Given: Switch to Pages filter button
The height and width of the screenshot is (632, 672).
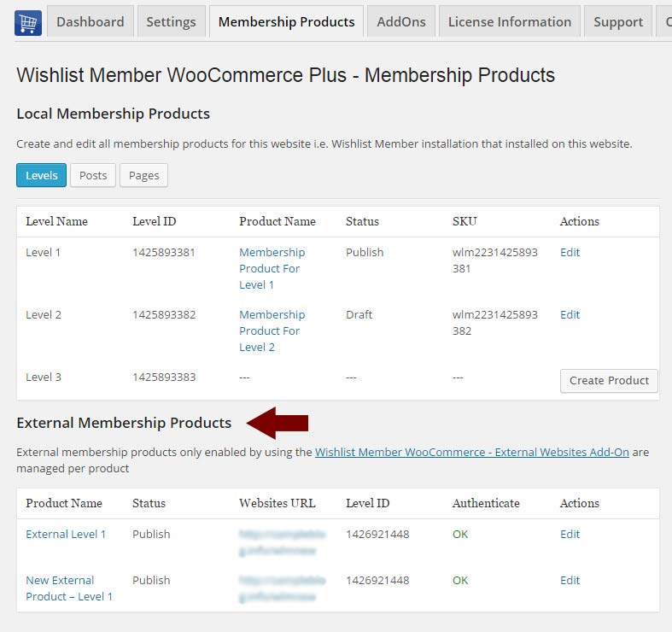Looking at the screenshot, I should [144, 175].
